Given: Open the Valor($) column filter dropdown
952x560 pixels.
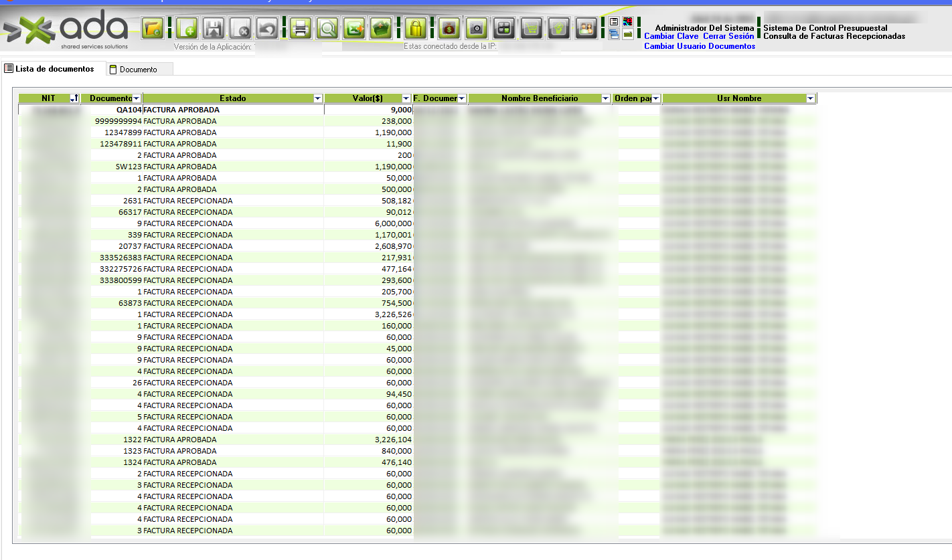Looking at the screenshot, I should pyautogui.click(x=406, y=99).
